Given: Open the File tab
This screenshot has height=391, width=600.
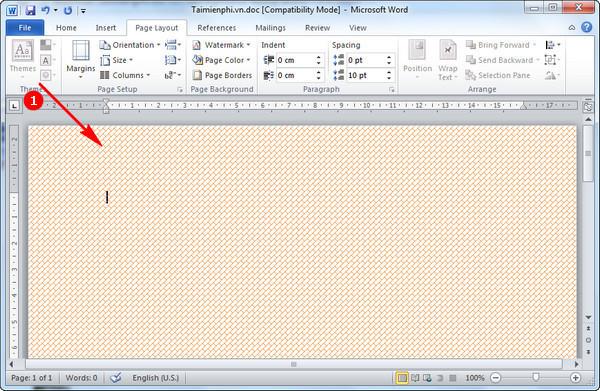Looking at the screenshot, I should click(x=25, y=28).
